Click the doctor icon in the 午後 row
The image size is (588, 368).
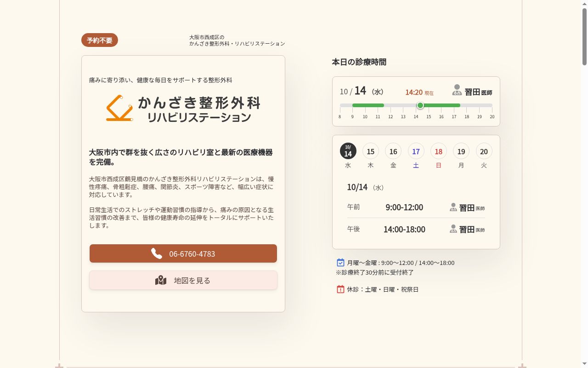point(453,229)
